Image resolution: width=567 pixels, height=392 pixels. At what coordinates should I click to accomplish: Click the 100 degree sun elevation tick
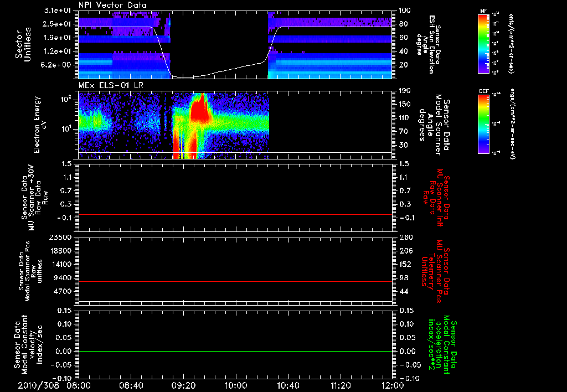click(405, 11)
